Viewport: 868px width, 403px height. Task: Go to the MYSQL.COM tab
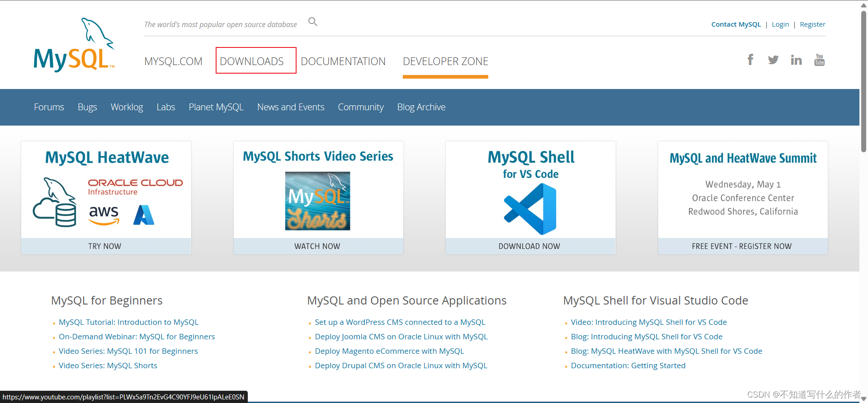tap(173, 61)
